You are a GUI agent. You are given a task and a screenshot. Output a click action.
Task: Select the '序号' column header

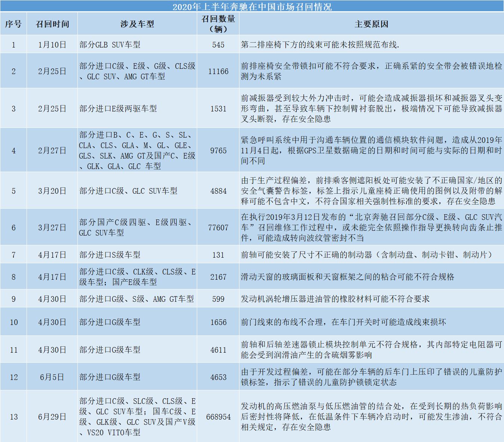click(x=13, y=24)
